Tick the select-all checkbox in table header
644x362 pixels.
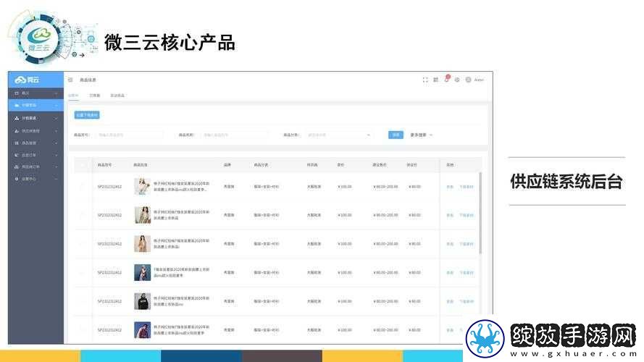83,164
